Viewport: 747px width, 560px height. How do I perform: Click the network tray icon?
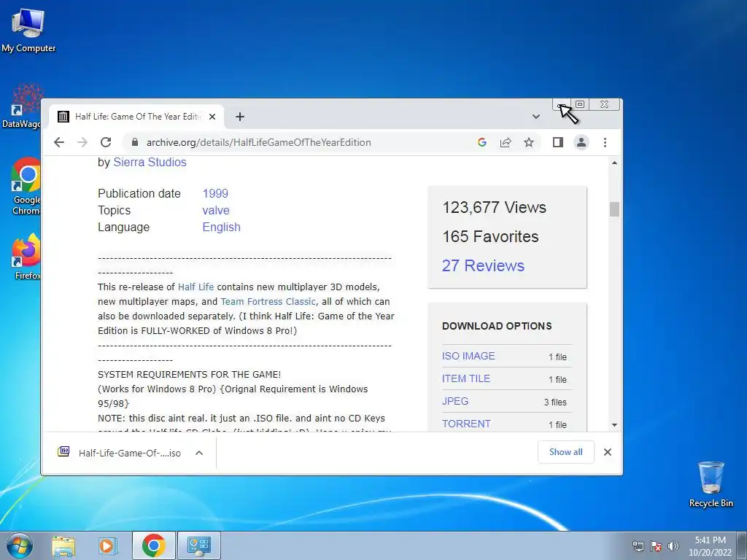tap(638, 546)
